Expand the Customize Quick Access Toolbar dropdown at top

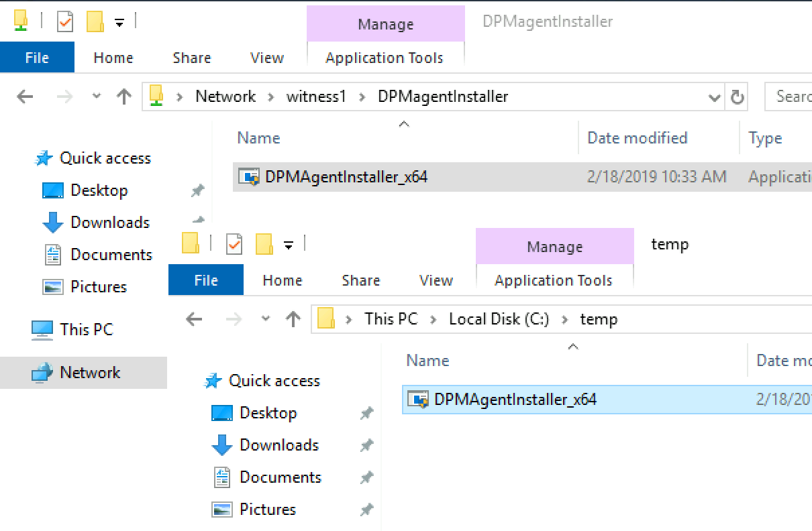coord(119,23)
